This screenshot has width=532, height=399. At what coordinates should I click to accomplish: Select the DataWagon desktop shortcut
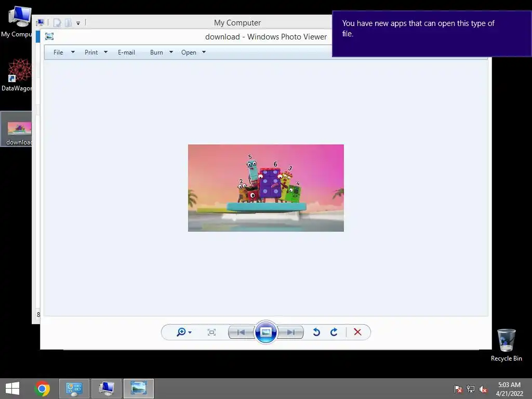[x=16, y=75]
